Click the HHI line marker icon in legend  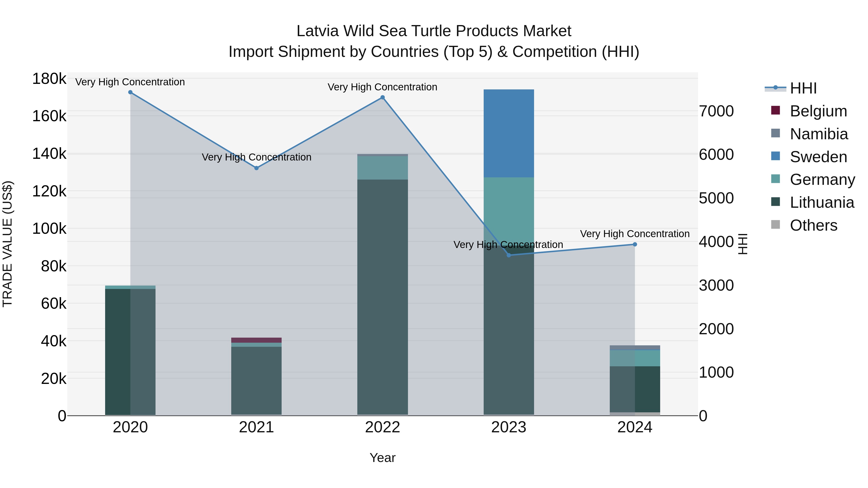[775, 87]
